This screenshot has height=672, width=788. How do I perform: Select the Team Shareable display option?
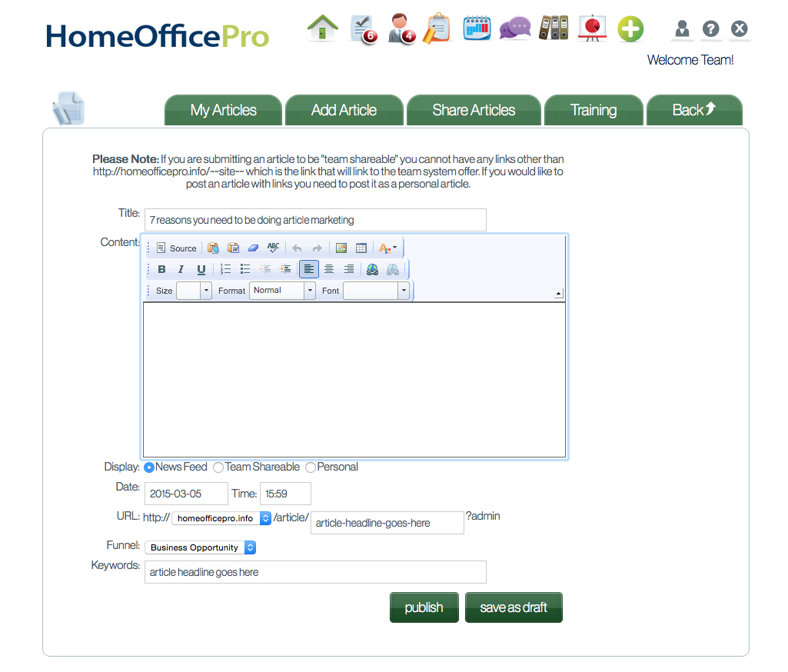[218, 467]
